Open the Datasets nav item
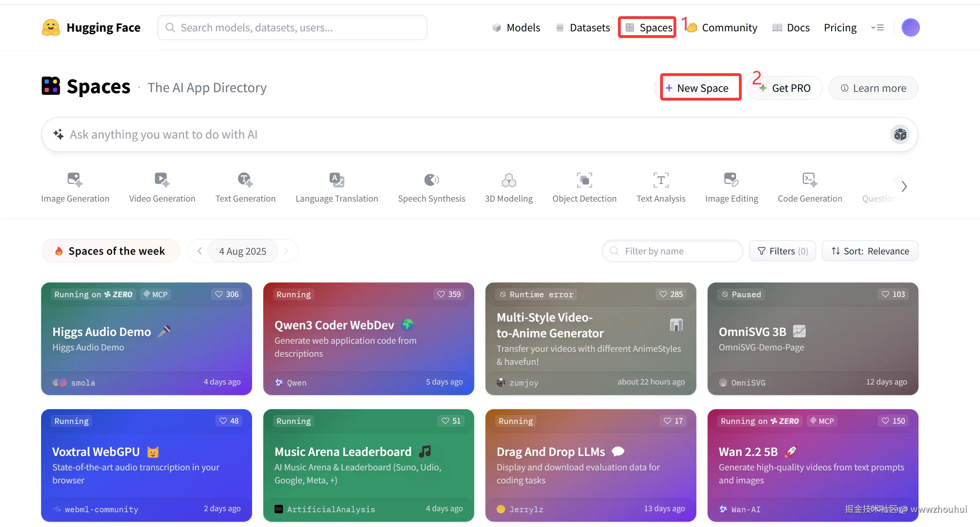980x527 pixels. (x=583, y=27)
